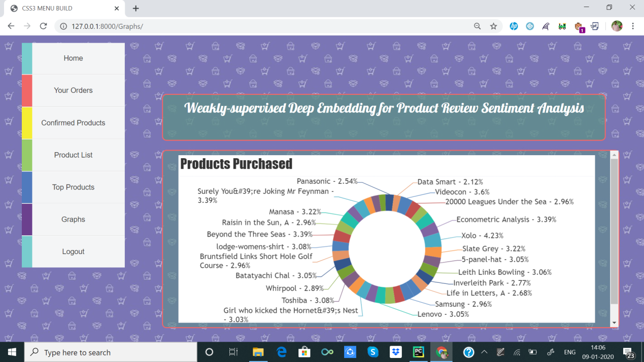The width and height of the screenshot is (644, 362).
Task: Click the ENG language indicator
Action: click(x=569, y=352)
